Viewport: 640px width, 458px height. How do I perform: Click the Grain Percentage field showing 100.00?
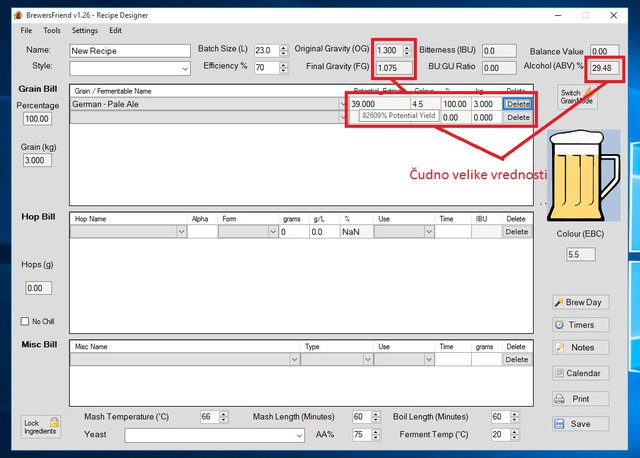[37, 119]
